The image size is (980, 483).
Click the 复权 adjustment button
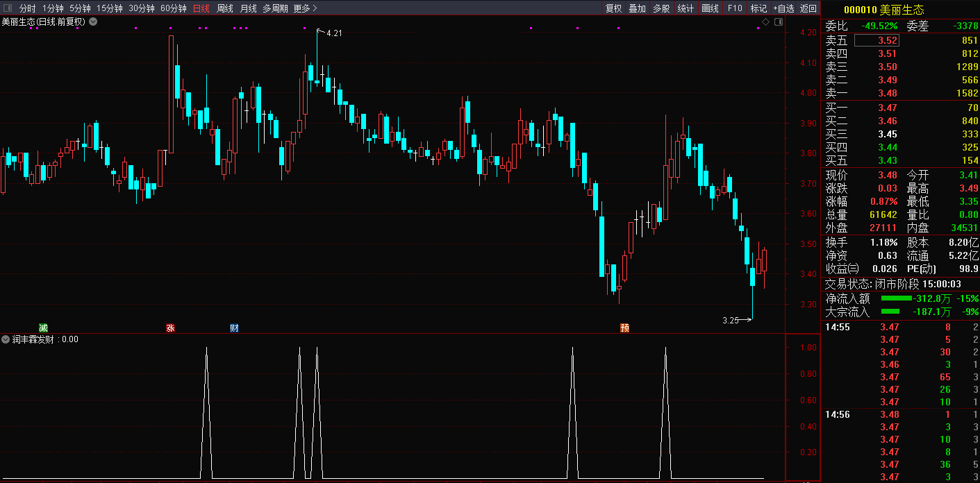(x=613, y=8)
